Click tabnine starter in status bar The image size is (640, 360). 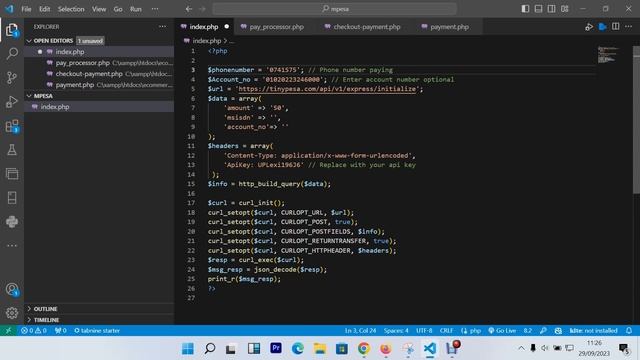97,331
